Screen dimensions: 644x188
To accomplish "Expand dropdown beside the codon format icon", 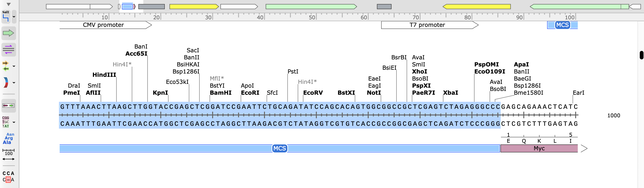I will point(14,122).
